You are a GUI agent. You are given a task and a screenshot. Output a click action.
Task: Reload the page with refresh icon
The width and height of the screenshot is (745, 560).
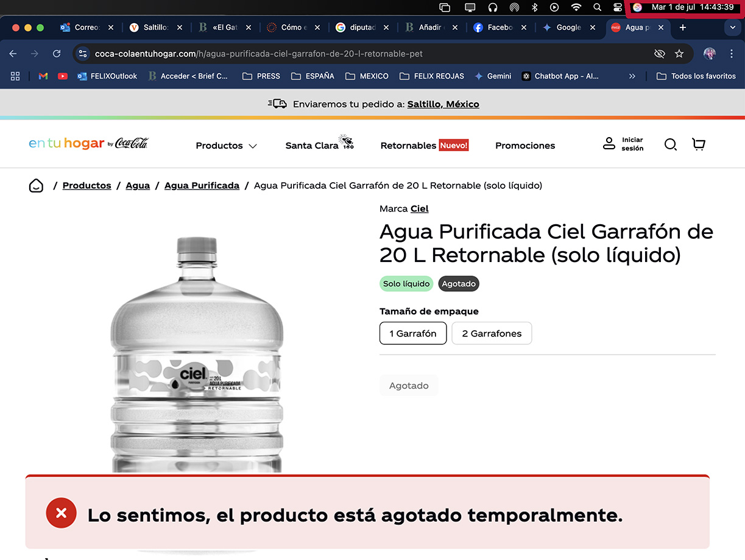57,54
